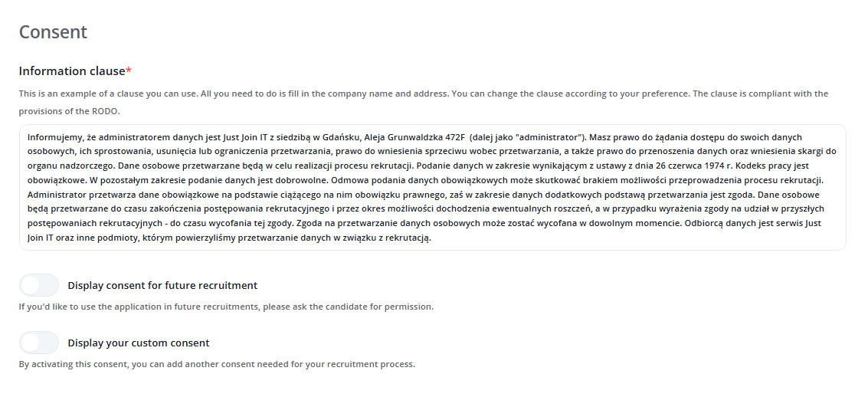Click the hint about asking candidate for permission
Viewport: 868px width, 397px height.
pos(226,307)
